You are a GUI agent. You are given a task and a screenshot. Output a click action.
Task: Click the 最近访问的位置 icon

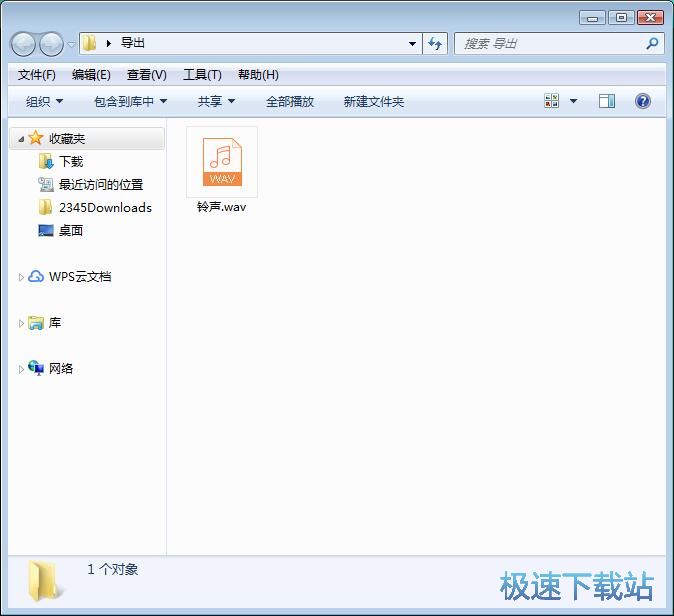46,184
